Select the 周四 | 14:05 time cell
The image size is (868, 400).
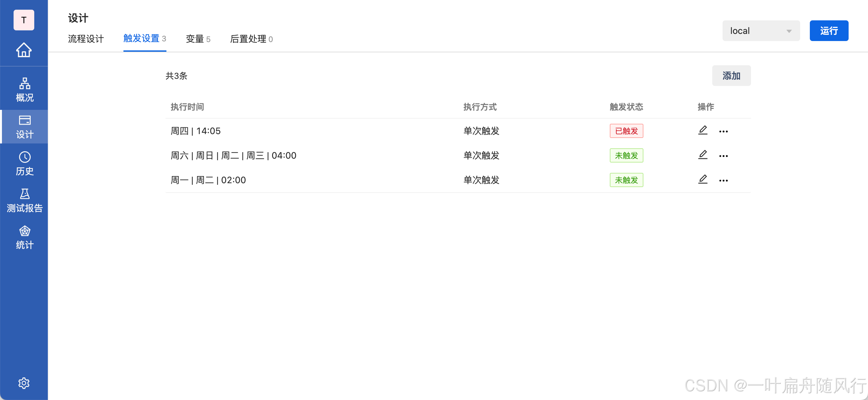(x=196, y=131)
